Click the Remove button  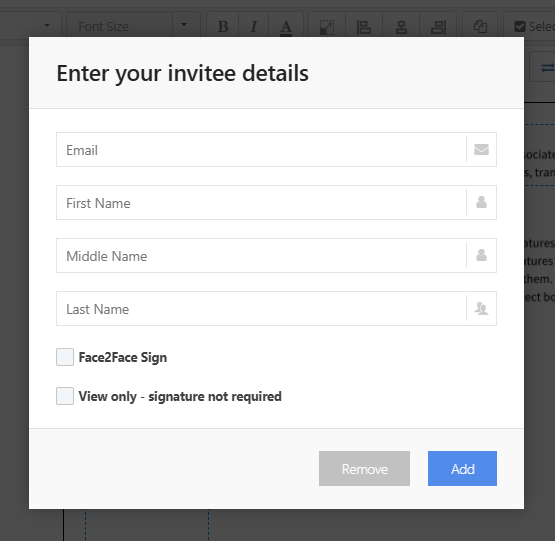click(x=364, y=468)
